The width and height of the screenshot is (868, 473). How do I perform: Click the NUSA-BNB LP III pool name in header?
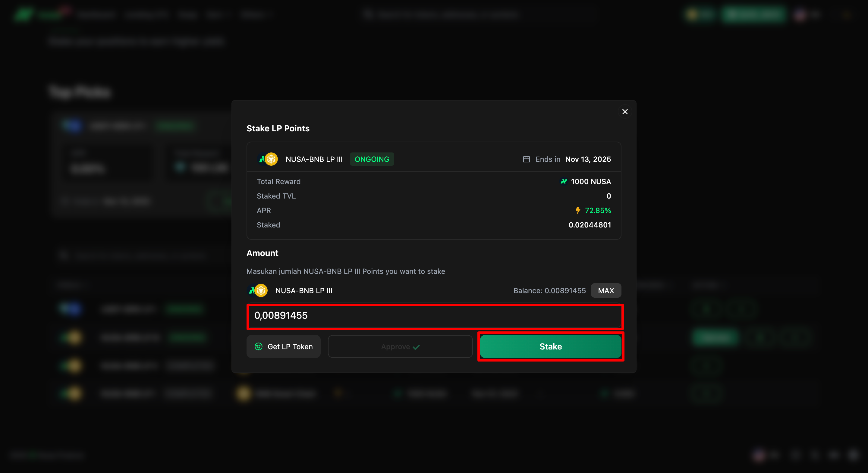pyautogui.click(x=314, y=159)
